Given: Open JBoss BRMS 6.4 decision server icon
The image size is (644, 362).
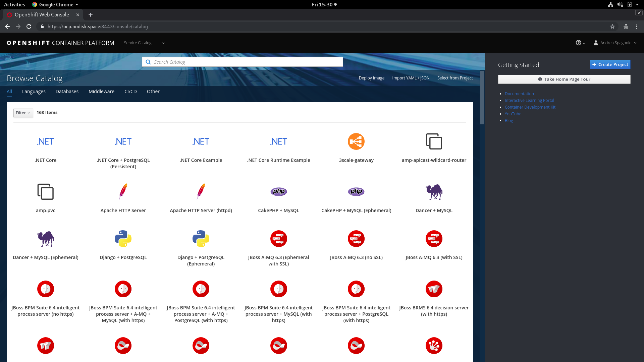Looking at the screenshot, I should 434,289.
